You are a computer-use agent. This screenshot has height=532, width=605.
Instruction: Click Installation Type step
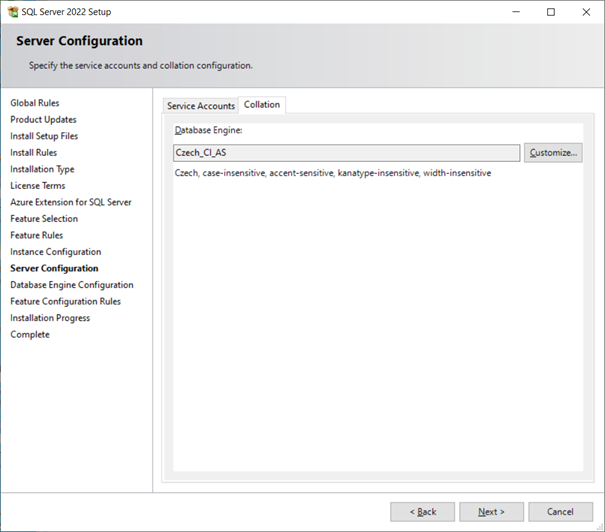click(x=42, y=169)
